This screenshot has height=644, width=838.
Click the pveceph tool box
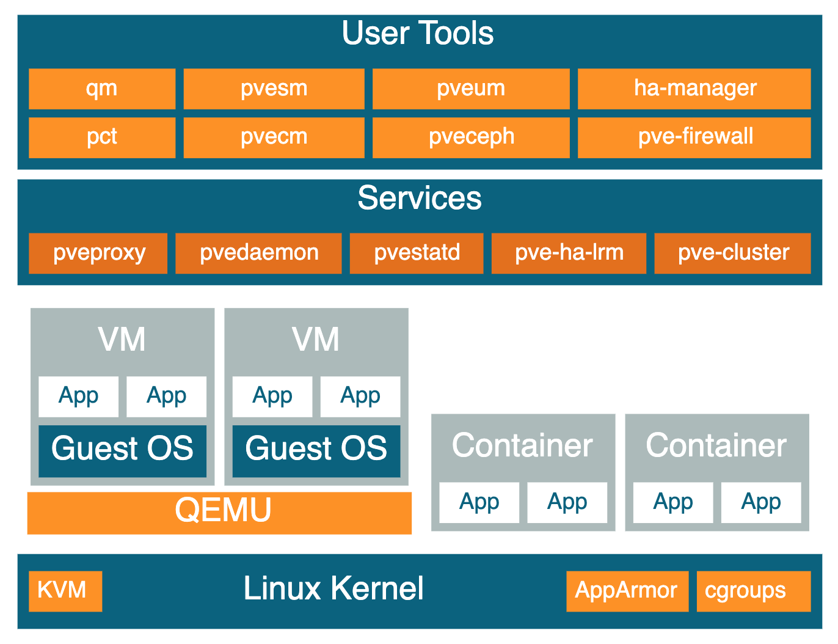[471, 137]
